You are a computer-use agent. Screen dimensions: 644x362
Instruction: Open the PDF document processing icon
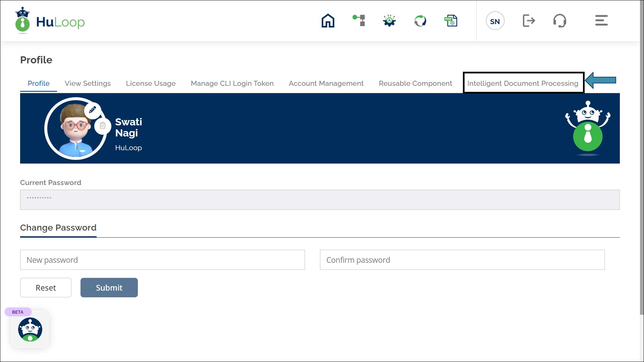451,21
